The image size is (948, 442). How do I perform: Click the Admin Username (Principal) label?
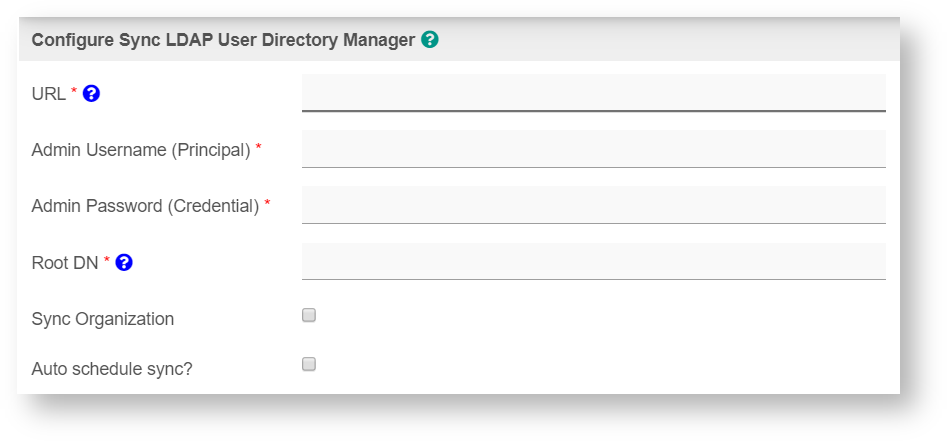tap(141, 150)
